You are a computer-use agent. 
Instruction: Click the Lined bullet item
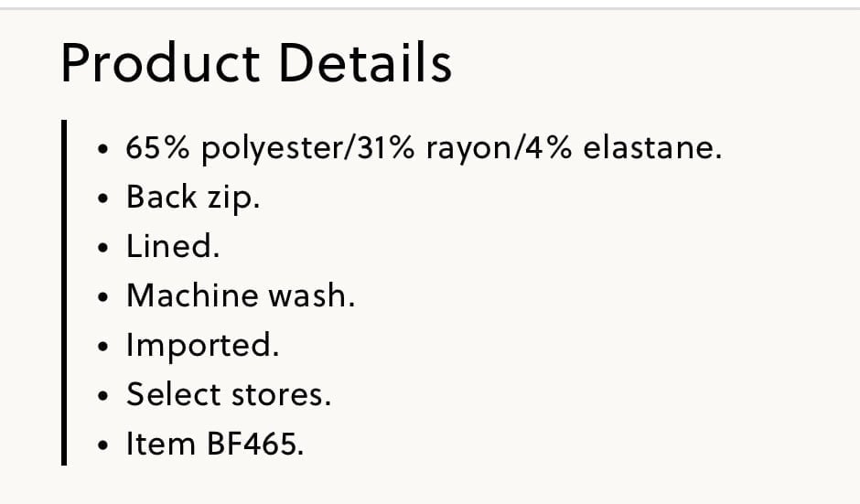click(173, 246)
